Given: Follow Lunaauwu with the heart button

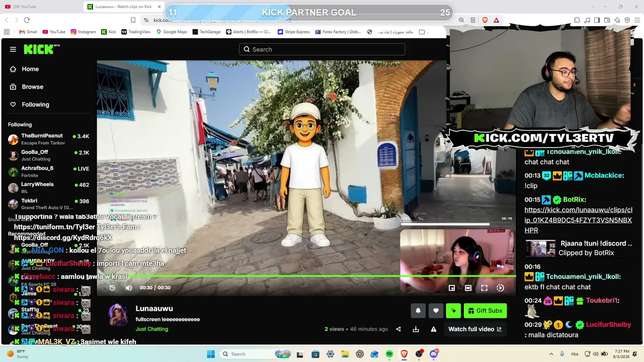Looking at the screenshot, I should (436, 311).
